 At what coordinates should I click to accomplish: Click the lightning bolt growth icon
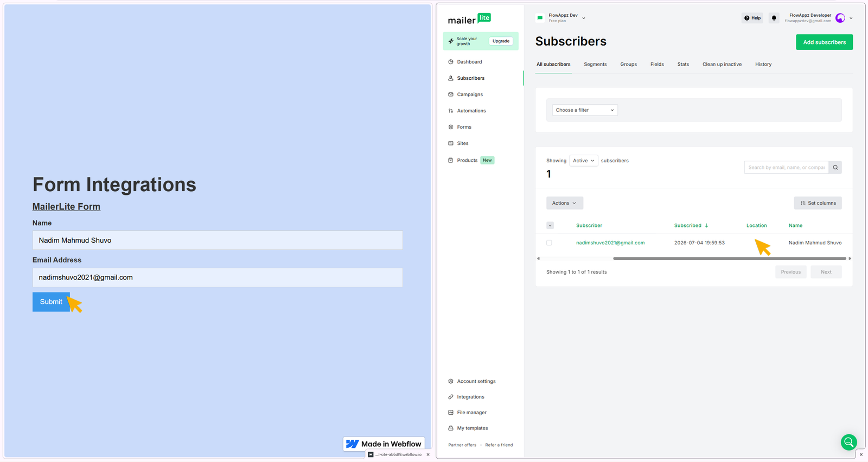point(451,41)
